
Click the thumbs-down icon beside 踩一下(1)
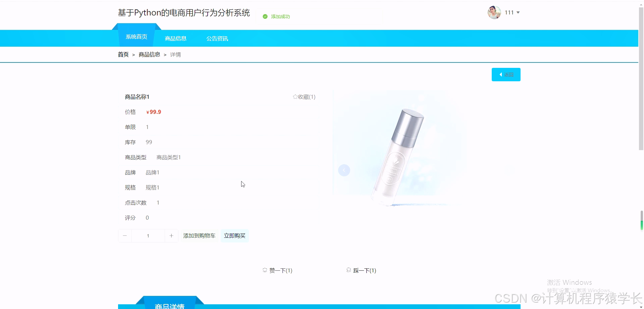pos(348,270)
